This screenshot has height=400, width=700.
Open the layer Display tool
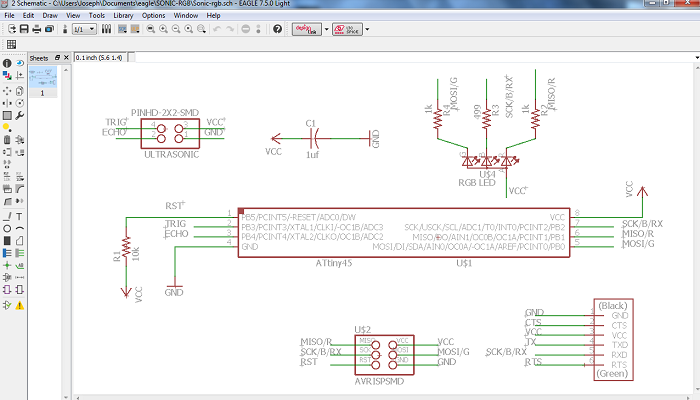point(7,75)
